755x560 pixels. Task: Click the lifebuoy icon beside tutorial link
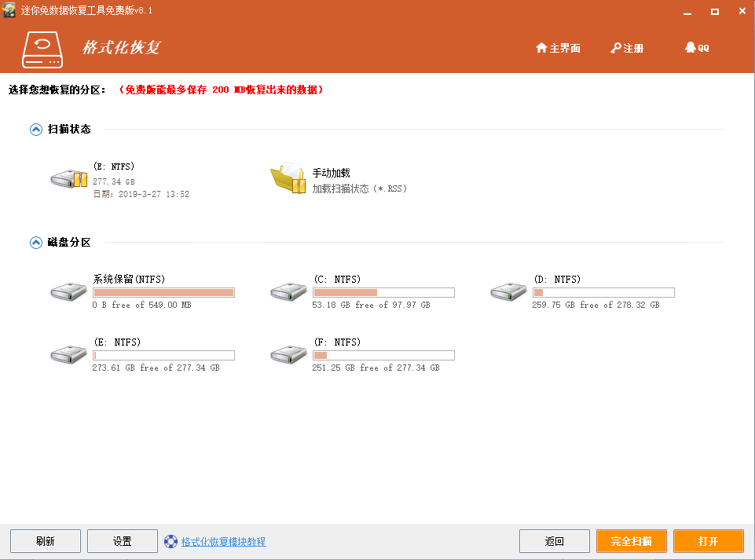(171, 541)
